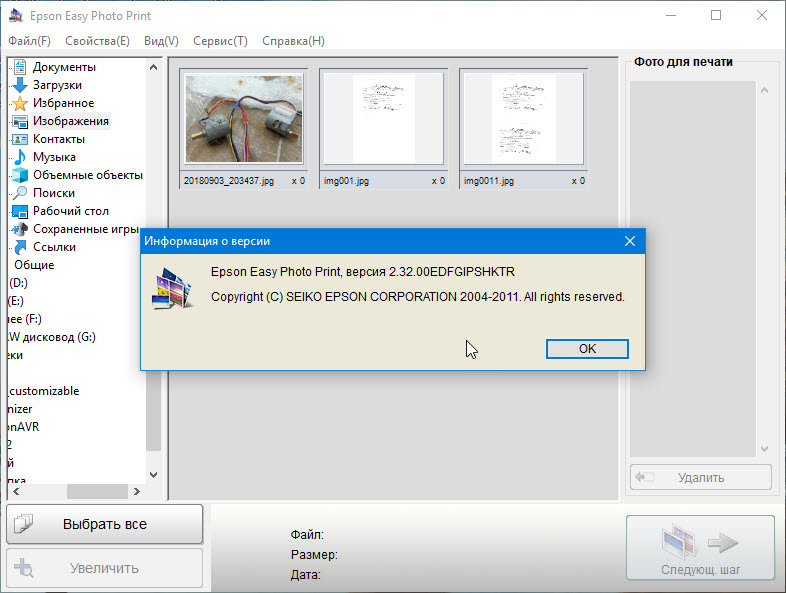Select the 20180903_203437.jpg motor photo thumbnail
The width and height of the screenshot is (786, 593).
(x=244, y=119)
